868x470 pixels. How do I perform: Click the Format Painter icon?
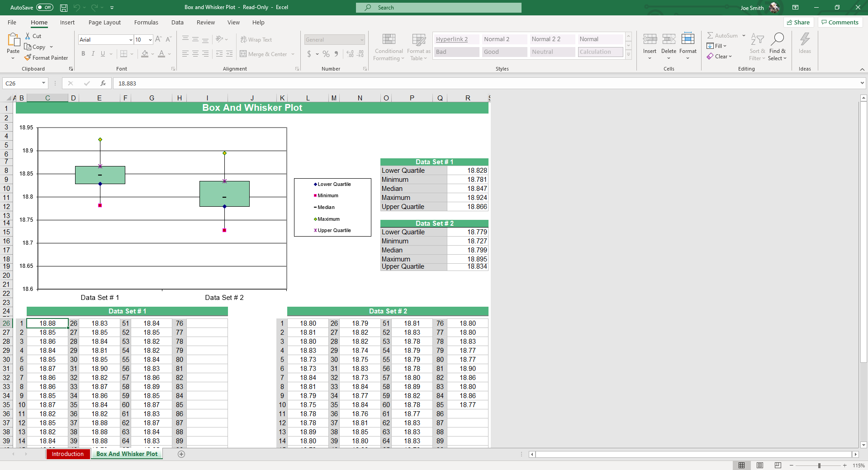tap(28, 58)
